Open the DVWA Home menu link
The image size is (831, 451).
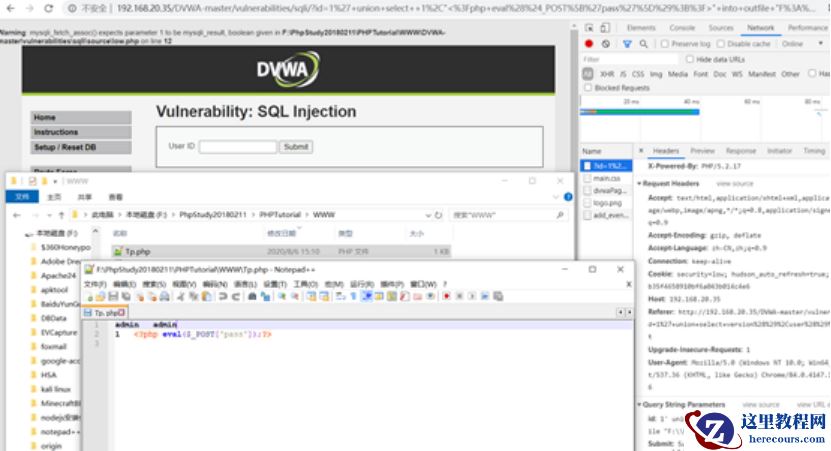coord(81,117)
